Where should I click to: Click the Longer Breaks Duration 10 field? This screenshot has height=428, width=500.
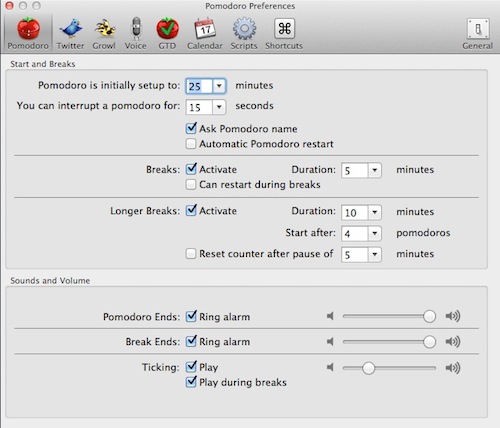pyautogui.click(x=355, y=212)
